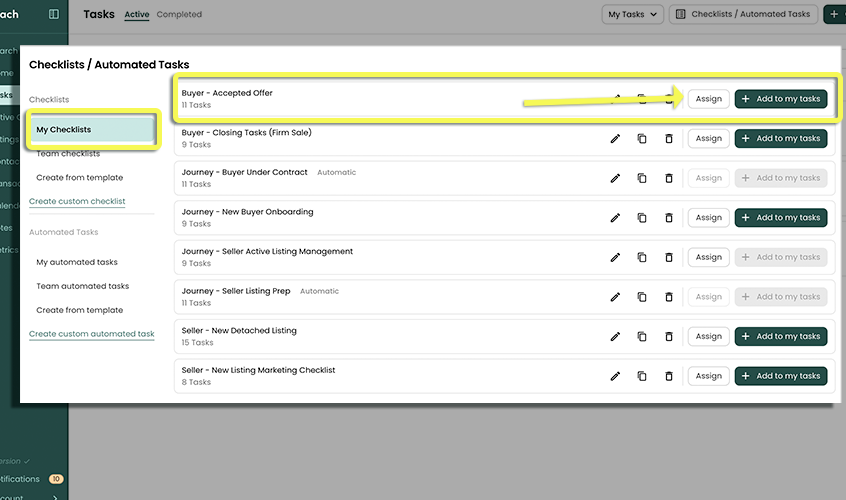Viewport: 846px width, 500px height.
Task: Assign the Buyer - Accepted Offer checklist
Action: 708,99
